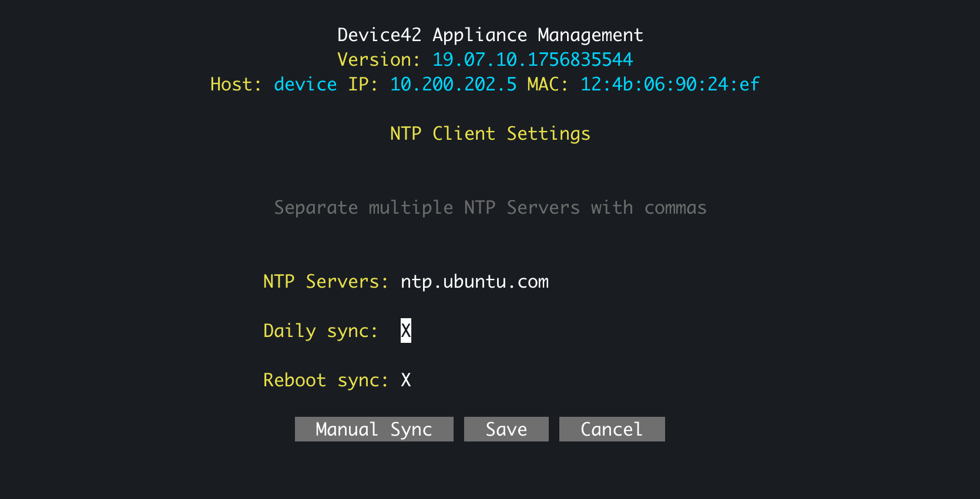Screen dimensions: 980x499
Task: Click the NTP Client Settings heading
Action: [x=490, y=134]
